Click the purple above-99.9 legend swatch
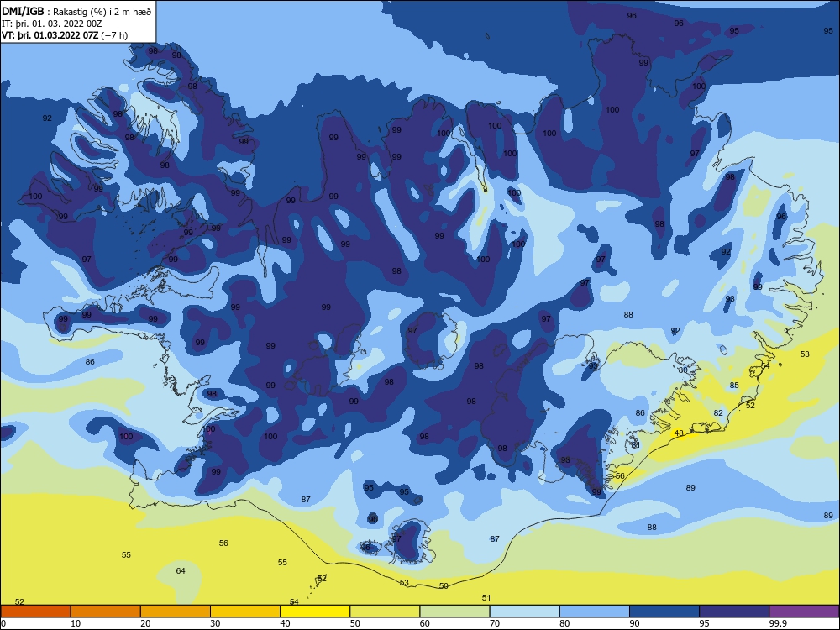 804,612
